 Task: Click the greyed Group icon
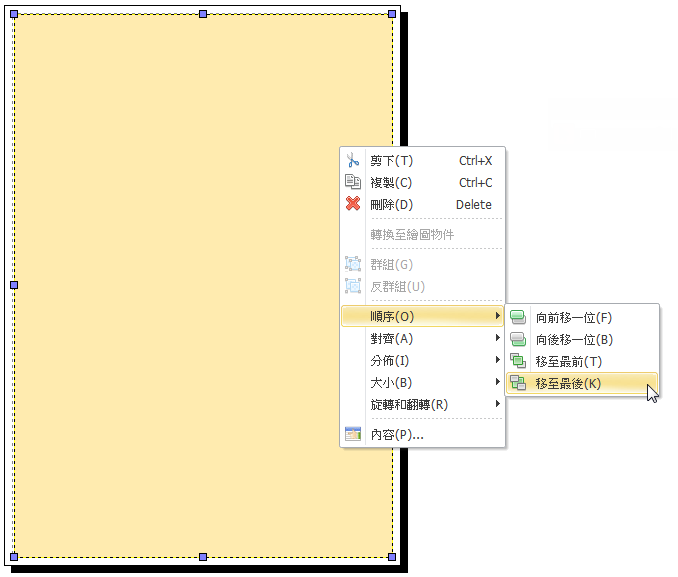tap(353, 264)
